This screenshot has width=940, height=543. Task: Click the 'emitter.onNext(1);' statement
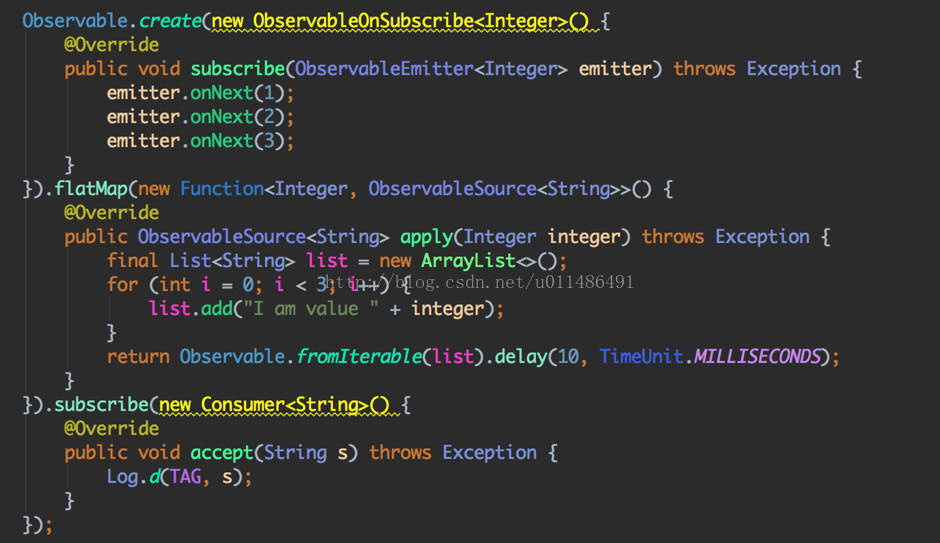(x=200, y=93)
